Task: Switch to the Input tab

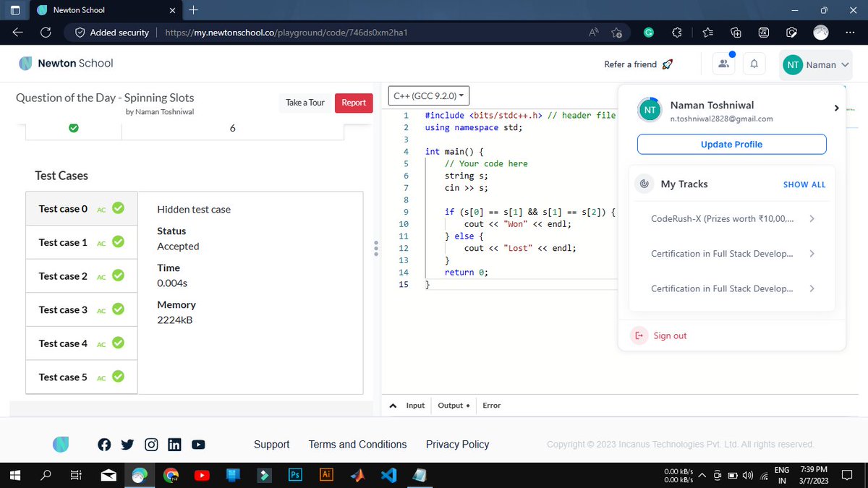Action: (415, 406)
